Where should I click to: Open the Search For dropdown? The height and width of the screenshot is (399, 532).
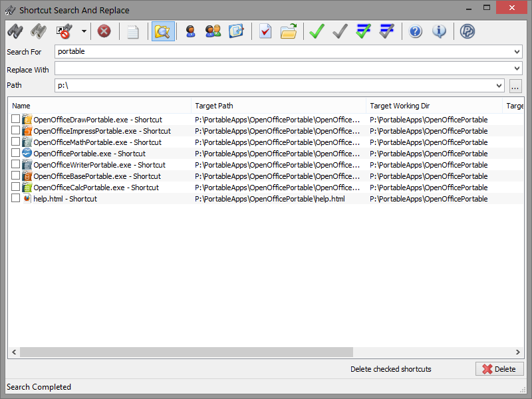click(x=517, y=51)
